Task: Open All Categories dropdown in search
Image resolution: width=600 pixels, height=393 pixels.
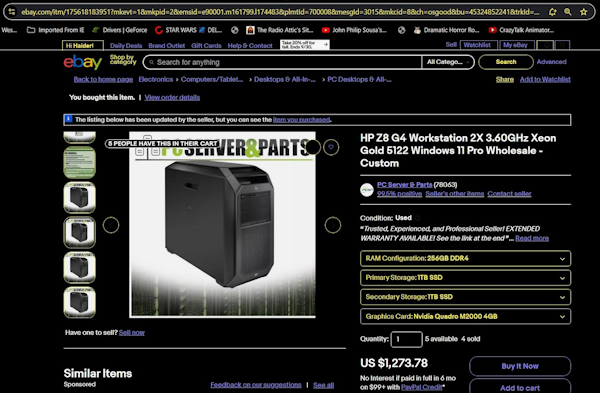Action: (448, 62)
